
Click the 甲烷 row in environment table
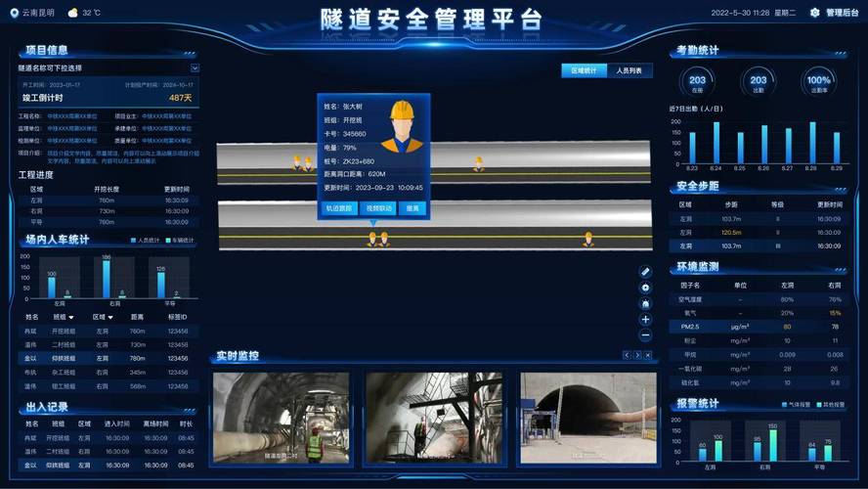click(759, 354)
